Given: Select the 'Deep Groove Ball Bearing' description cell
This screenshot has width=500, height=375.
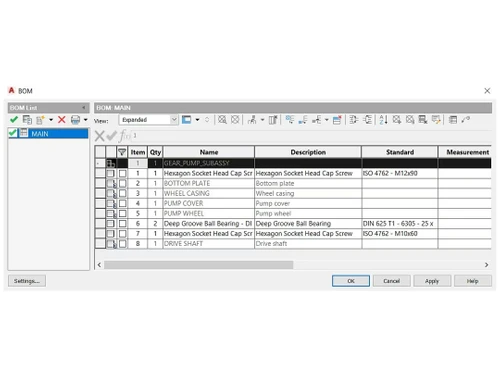Looking at the screenshot, I should 308,223.
